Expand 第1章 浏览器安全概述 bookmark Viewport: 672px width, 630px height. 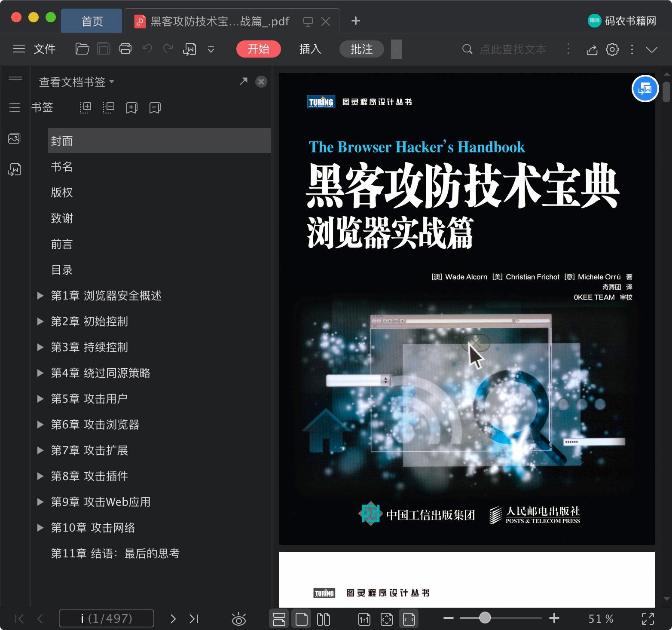[40, 296]
